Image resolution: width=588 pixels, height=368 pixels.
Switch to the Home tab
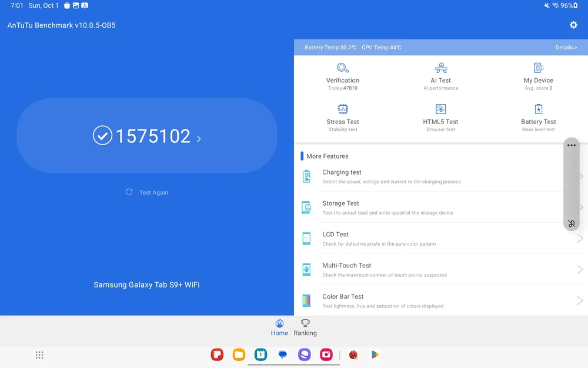pyautogui.click(x=279, y=328)
